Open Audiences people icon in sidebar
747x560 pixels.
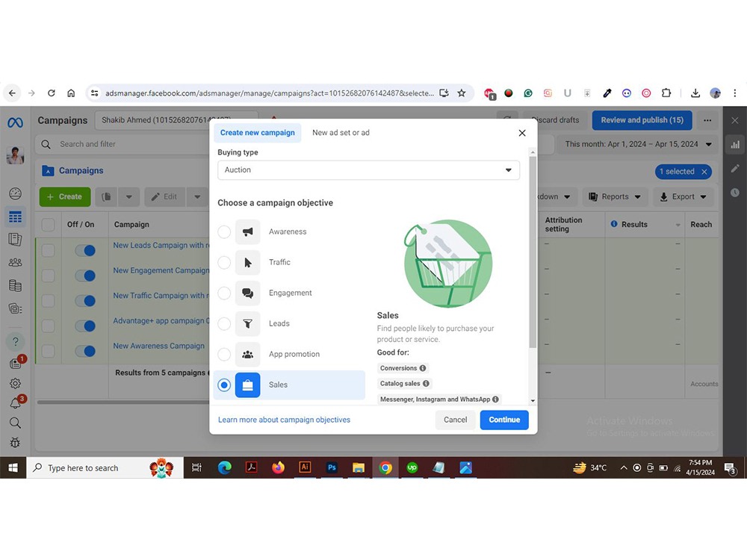click(x=15, y=262)
